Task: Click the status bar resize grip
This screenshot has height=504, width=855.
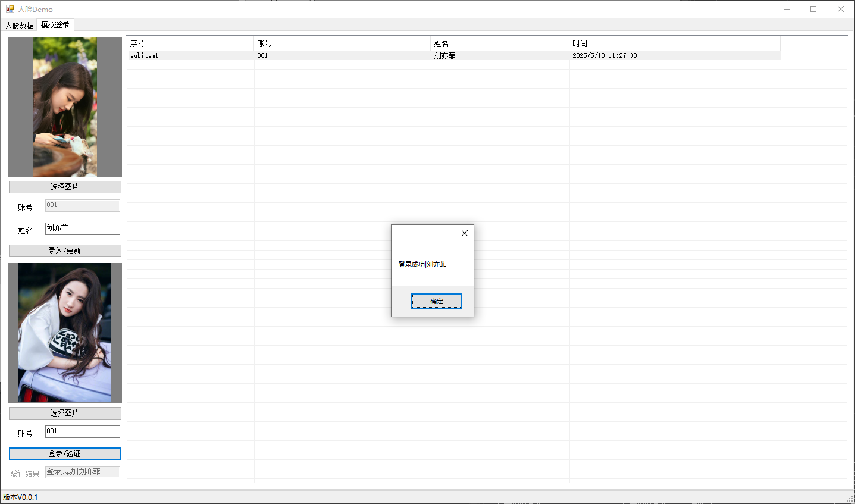Action: click(x=850, y=498)
